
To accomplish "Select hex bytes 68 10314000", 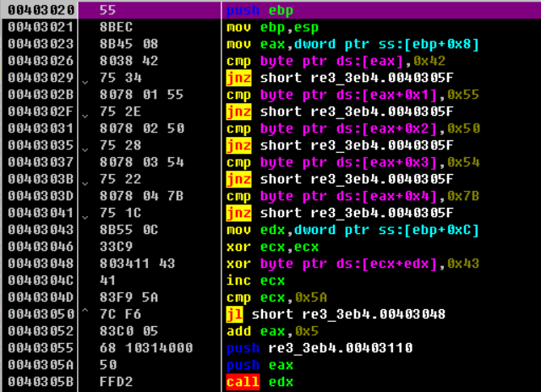I will 146,348.
